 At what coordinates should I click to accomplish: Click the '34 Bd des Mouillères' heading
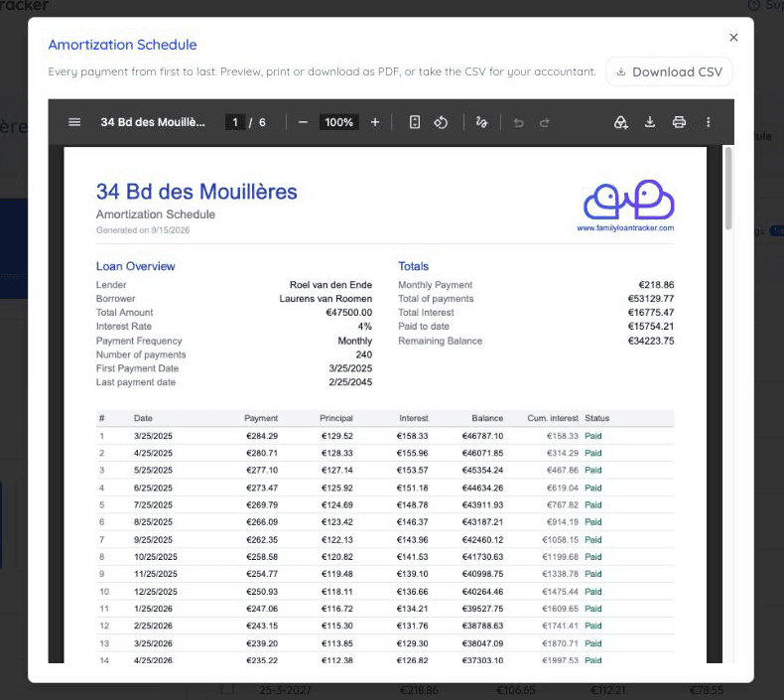(196, 192)
